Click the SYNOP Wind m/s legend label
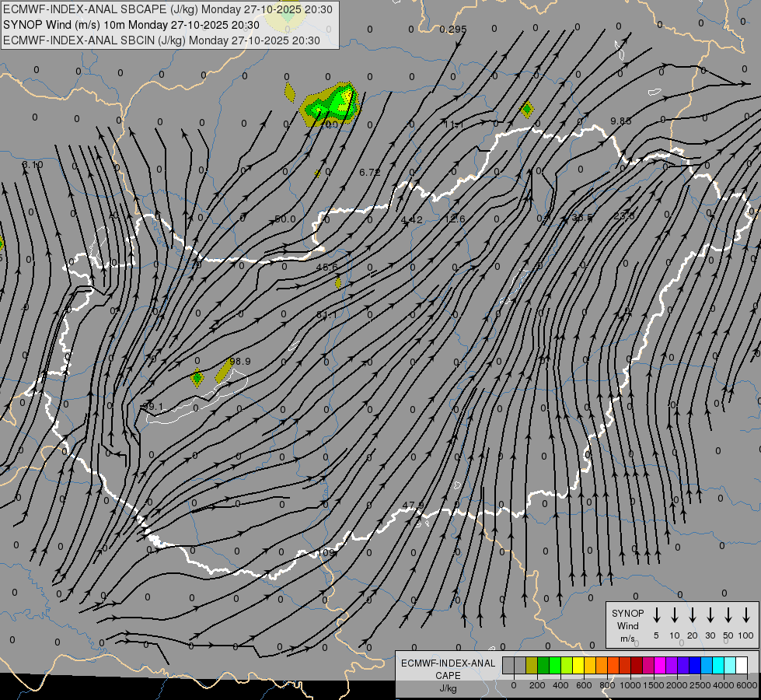This screenshot has width=761, height=700. point(627,625)
